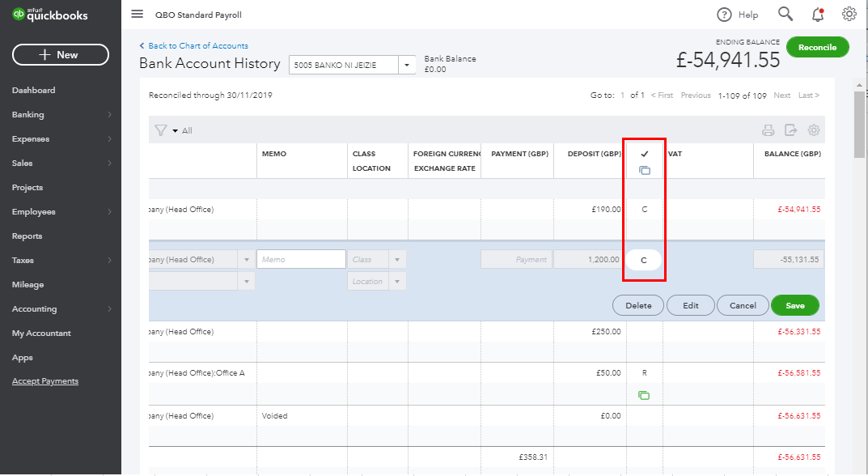Viewport: 868px width, 476px height.
Task: Click the hamburger menu beside QBO Standard Payroll
Action: coord(137,14)
